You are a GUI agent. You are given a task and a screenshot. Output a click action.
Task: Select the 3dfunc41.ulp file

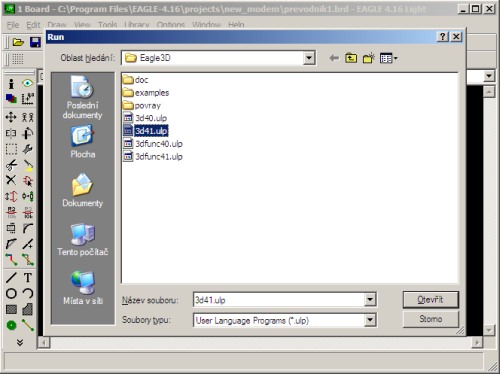(153, 157)
